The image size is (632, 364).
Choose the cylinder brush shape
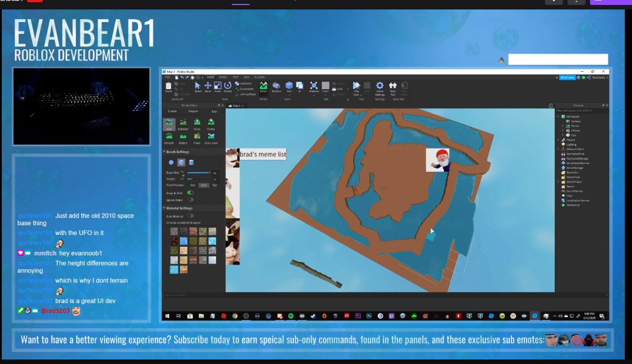tap(191, 163)
